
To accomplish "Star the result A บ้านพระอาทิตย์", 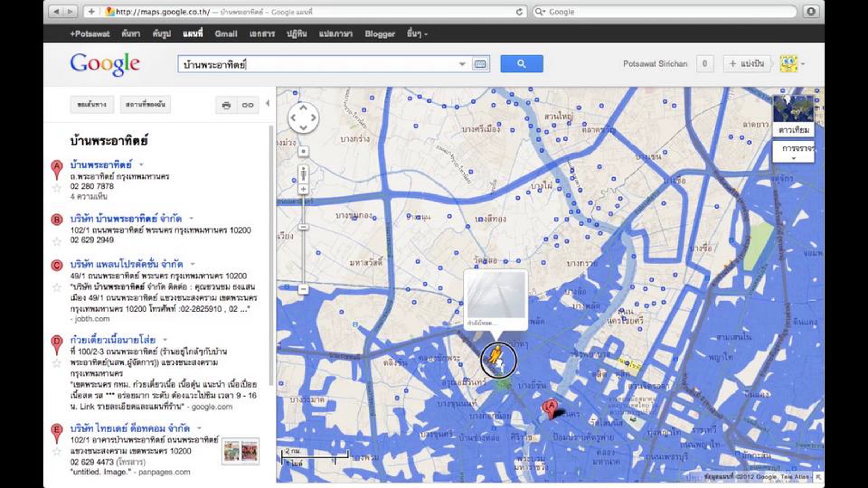I will [x=57, y=188].
